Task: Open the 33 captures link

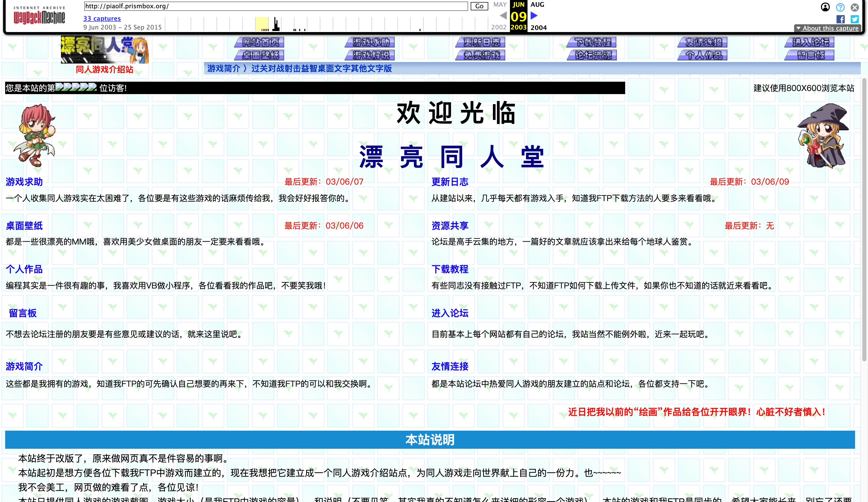Action: coord(102,18)
